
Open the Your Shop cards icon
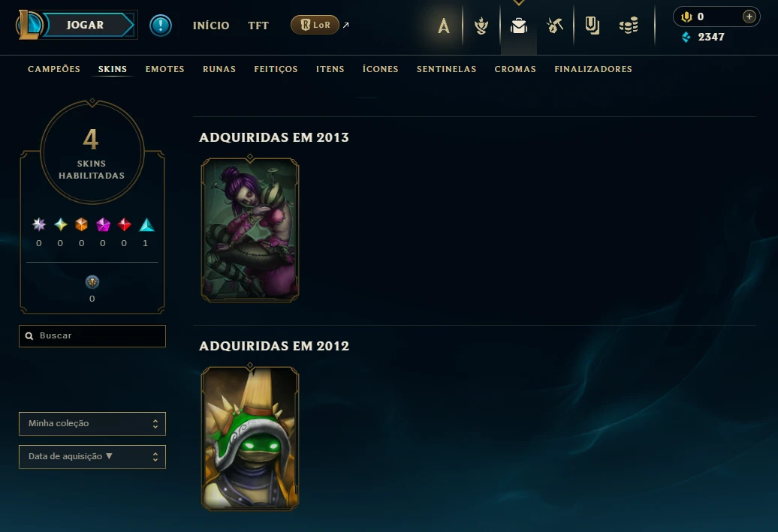coord(592,26)
